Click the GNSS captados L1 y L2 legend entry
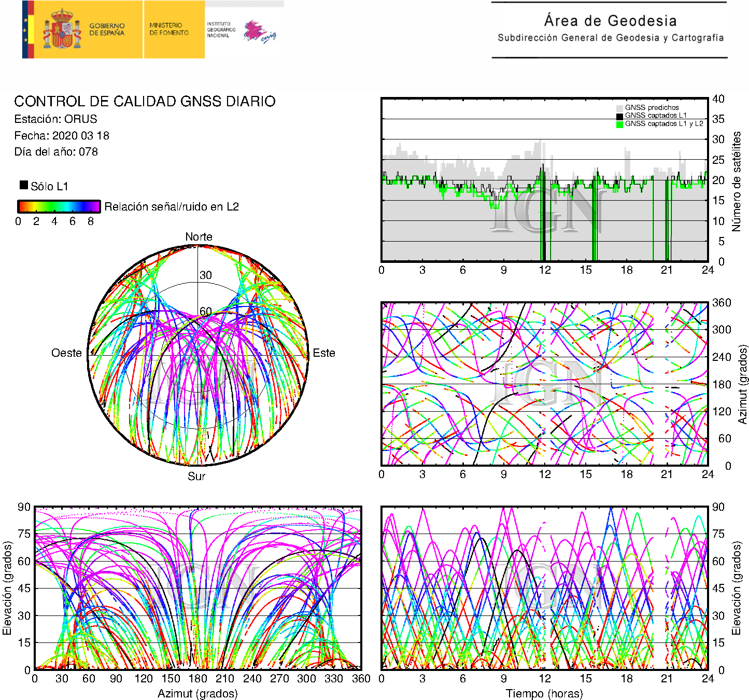Viewport: 749px width, 700px height. (660, 123)
